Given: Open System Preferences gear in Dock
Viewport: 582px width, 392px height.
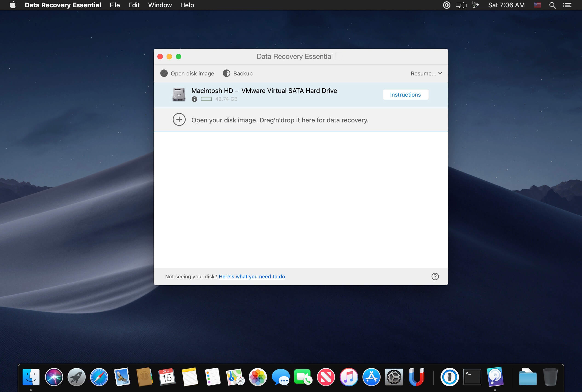Looking at the screenshot, I should click(x=394, y=377).
